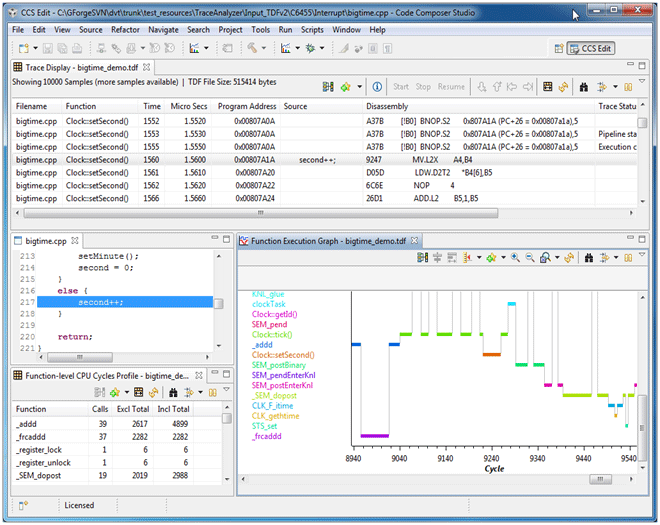Zoom in on the Function Execution Graph
The height and width of the screenshot is (525, 660).
click(x=515, y=257)
